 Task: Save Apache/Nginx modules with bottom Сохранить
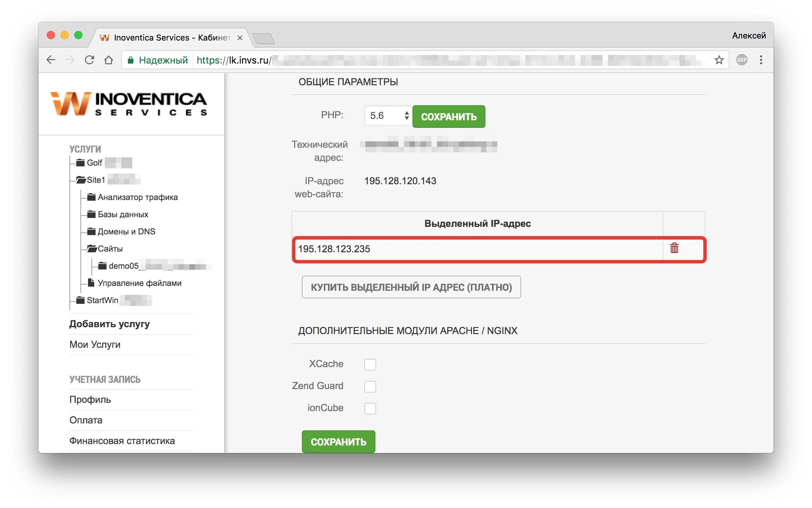(x=338, y=441)
